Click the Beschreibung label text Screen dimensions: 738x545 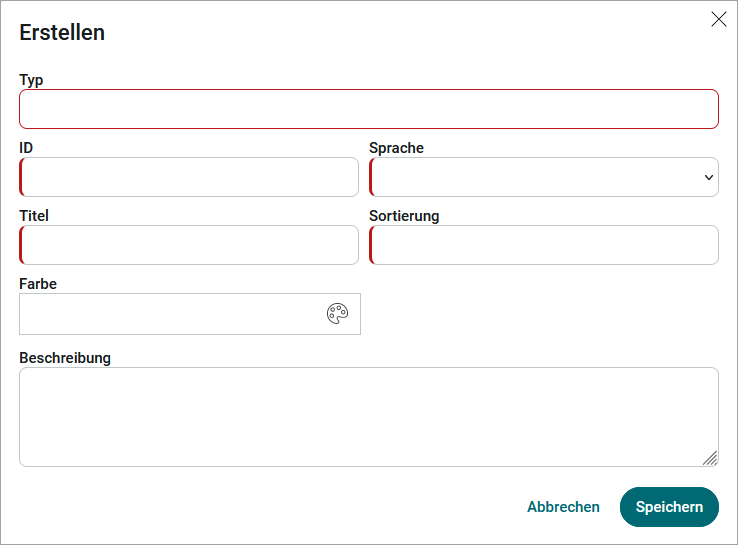click(65, 358)
